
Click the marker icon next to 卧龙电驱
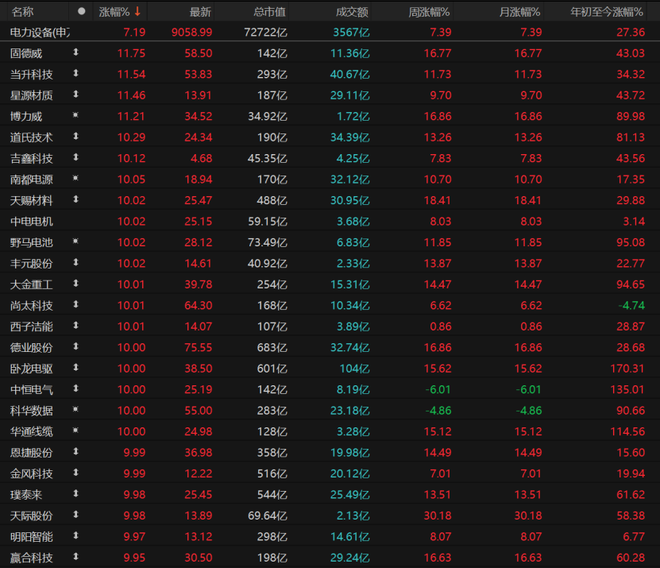click(76, 368)
